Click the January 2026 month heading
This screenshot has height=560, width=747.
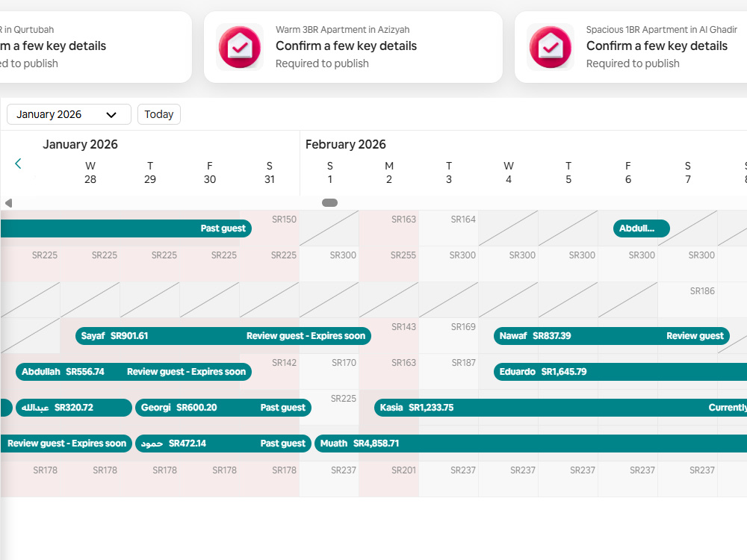[80, 144]
